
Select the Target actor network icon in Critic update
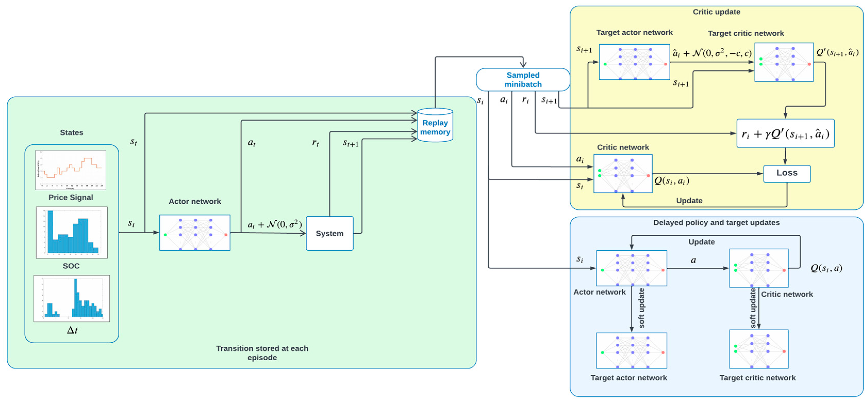634,62
